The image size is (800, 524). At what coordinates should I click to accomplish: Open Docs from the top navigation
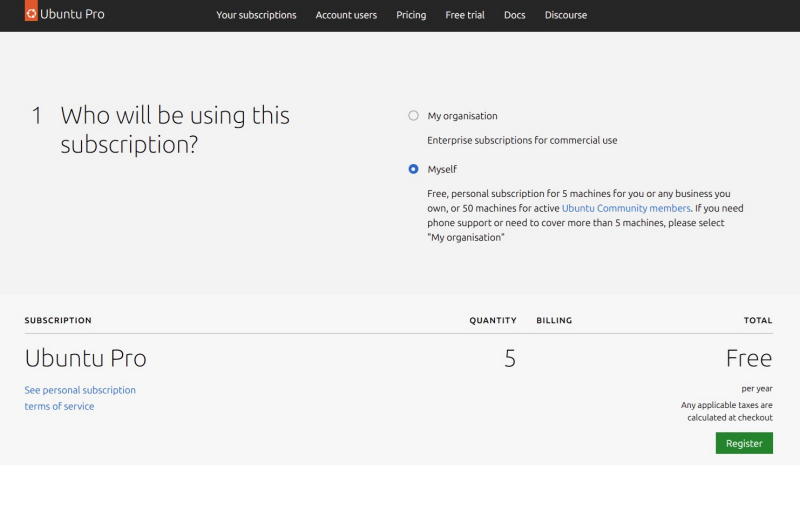(x=514, y=15)
